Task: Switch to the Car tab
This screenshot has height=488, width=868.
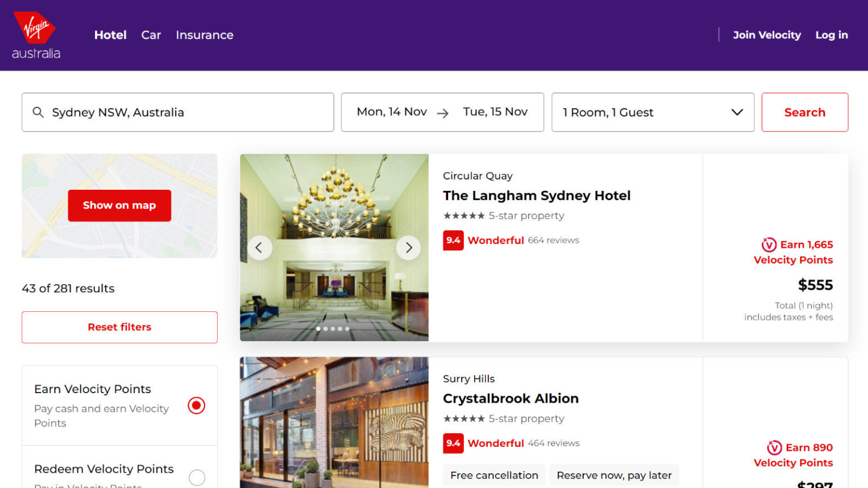Action: (x=151, y=35)
